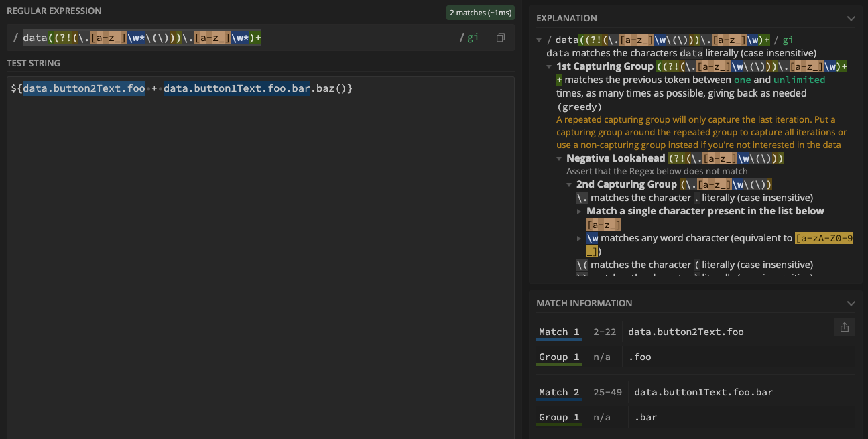Click the '2-22' match range
Viewport: 868px width, 439px height.
[605, 332]
